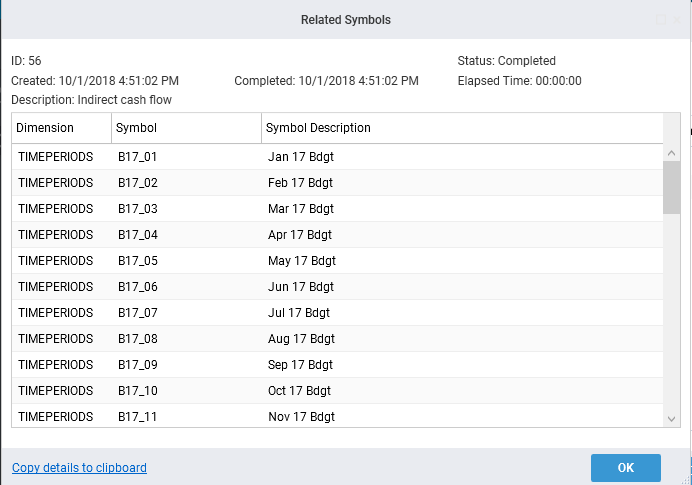This screenshot has height=485, width=692.
Task: Click the scrollbar down arrow
Action: coord(672,418)
